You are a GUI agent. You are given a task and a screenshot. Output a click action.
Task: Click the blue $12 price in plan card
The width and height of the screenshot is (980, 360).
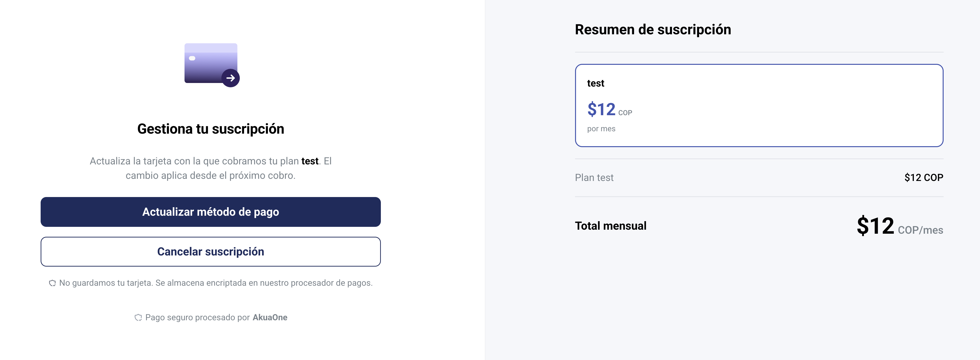(601, 109)
